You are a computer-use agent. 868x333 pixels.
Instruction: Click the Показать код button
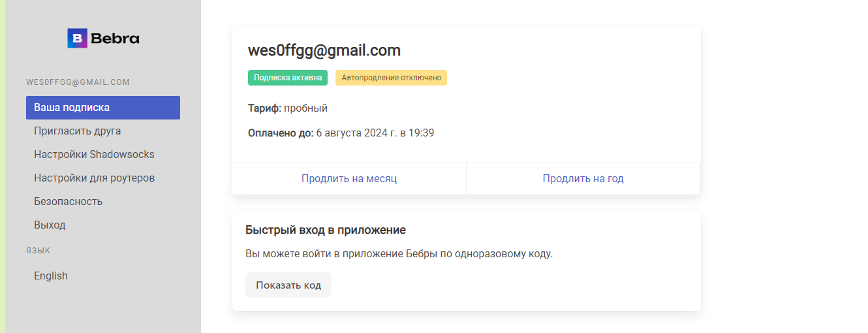click(288, 285)
